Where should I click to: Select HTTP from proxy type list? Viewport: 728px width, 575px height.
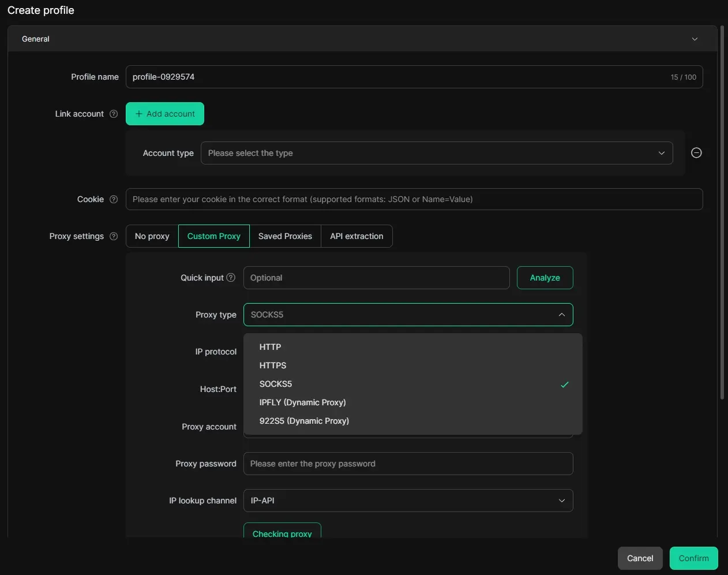coord(270,347)
